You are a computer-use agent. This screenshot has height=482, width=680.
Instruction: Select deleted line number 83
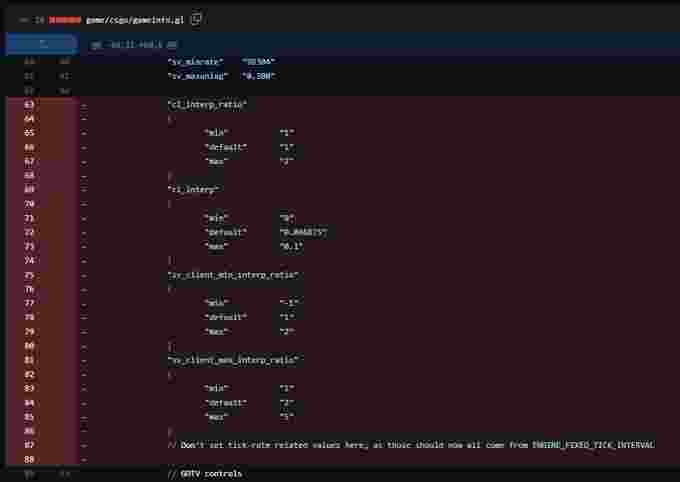pos(29,388)
